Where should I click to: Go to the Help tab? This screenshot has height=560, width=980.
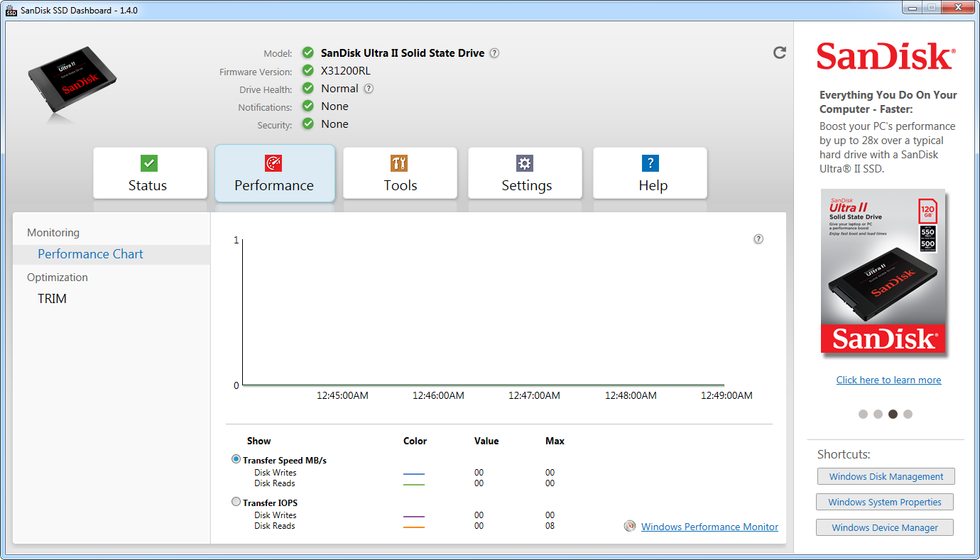pyautogui.click(x=650, y=173)
